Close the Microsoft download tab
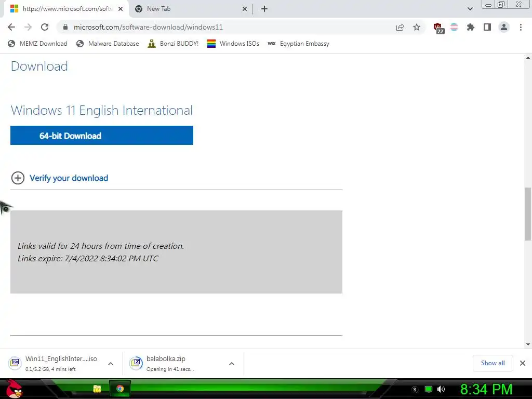 [x=121, y=9]
